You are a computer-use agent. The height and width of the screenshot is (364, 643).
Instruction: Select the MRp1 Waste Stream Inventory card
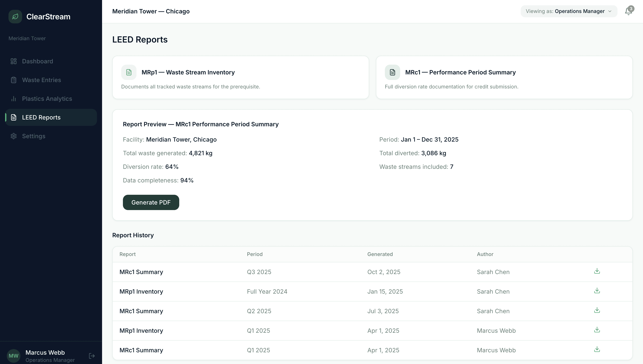coord(240,78)
